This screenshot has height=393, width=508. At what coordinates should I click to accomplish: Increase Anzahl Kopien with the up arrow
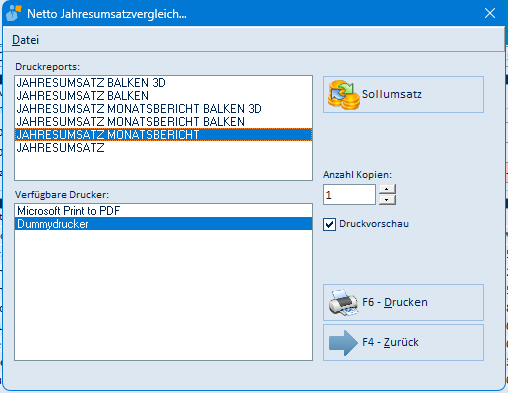[x=387, y=189]
